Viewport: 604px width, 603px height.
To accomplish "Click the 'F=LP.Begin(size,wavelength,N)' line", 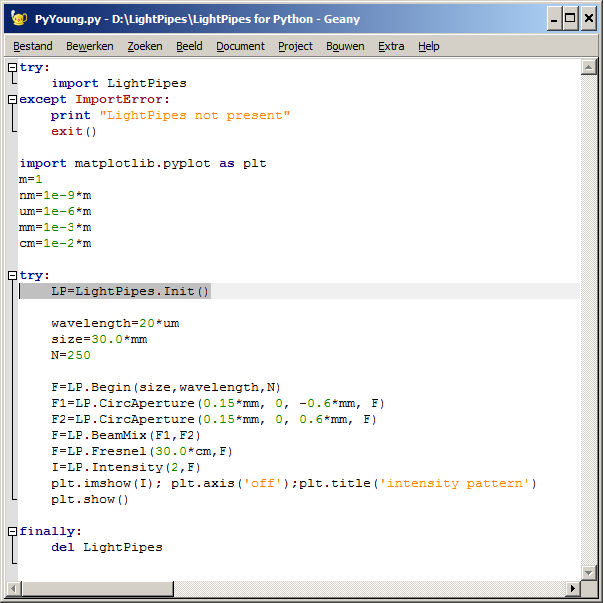I will (166, 387).
